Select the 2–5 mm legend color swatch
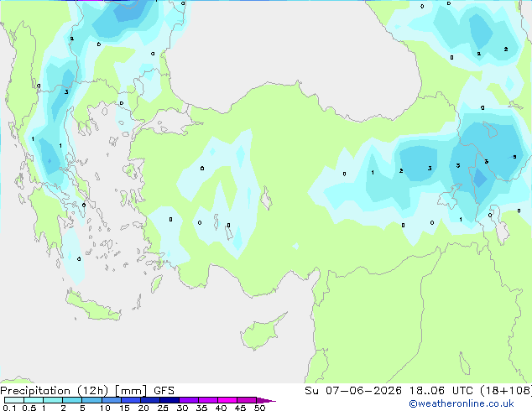 point(72,400)
